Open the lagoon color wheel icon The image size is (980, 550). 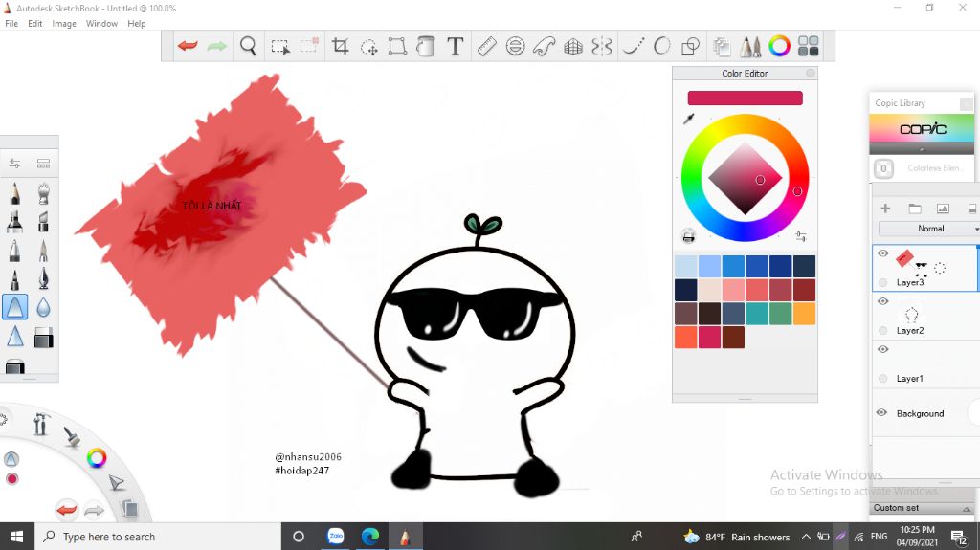(x=97, y=458)
